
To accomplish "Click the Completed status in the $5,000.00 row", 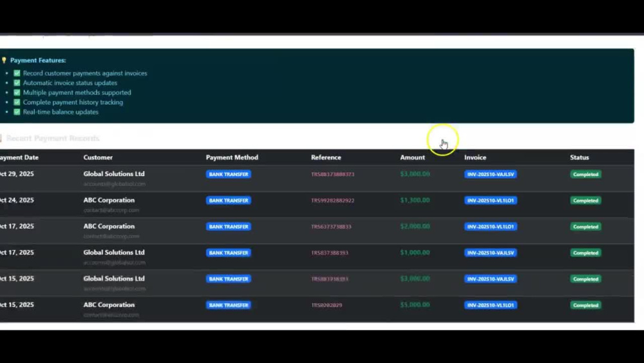I will tap(585, 305).
